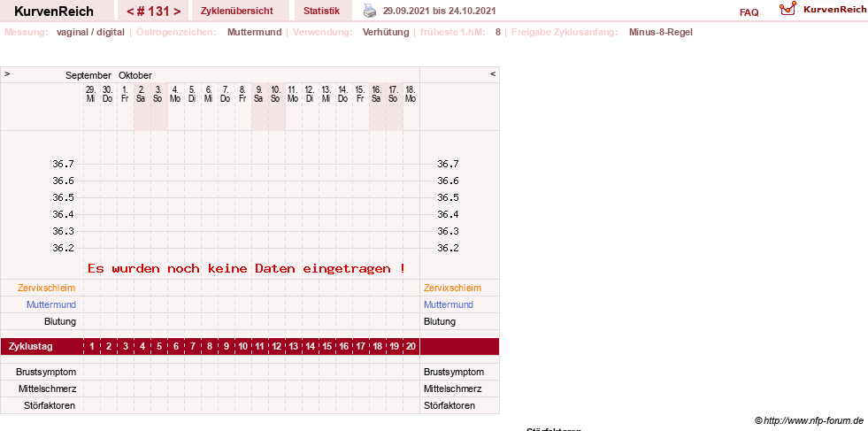Click the September month label

(88, 75)
